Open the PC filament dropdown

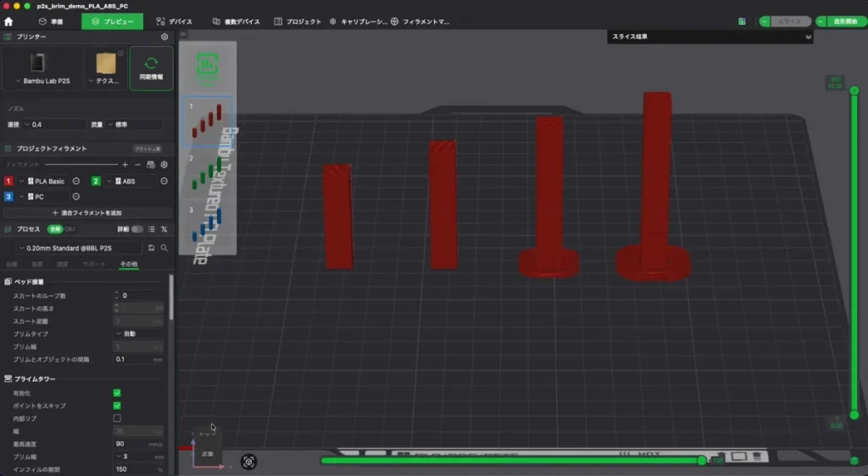[44, 197]
